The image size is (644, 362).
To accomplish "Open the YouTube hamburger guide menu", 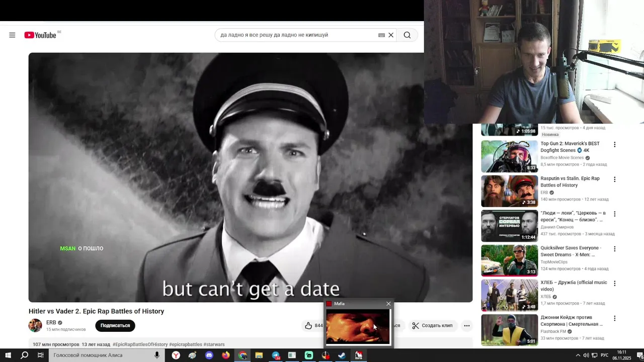I will (x=12, y=35).
